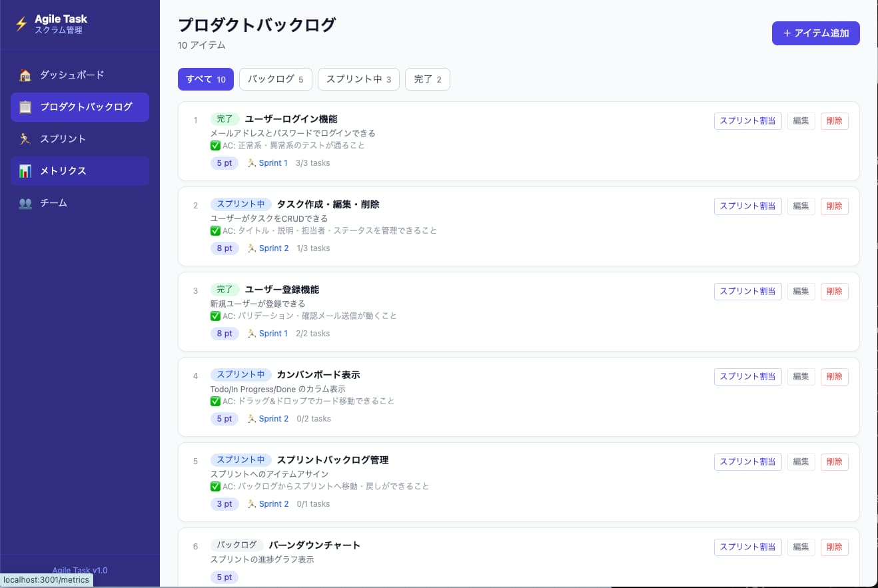Click the アイテム追加 button
The width and height of the screenshot is (878, 588).
click(815, 33)
